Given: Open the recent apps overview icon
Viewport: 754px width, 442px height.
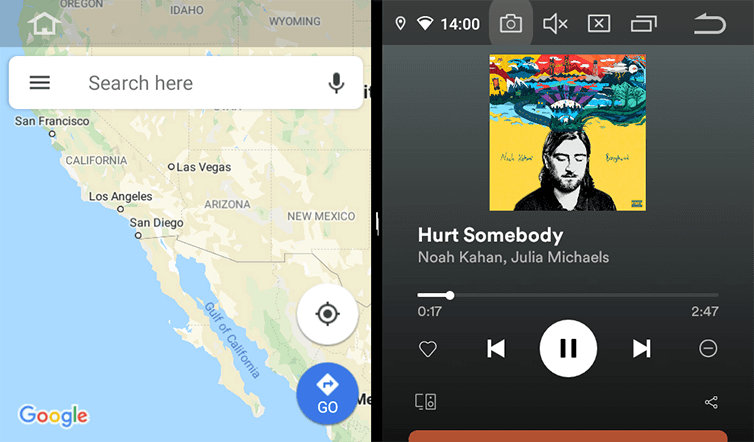Looking at the screenshot, I should point(643,24).
